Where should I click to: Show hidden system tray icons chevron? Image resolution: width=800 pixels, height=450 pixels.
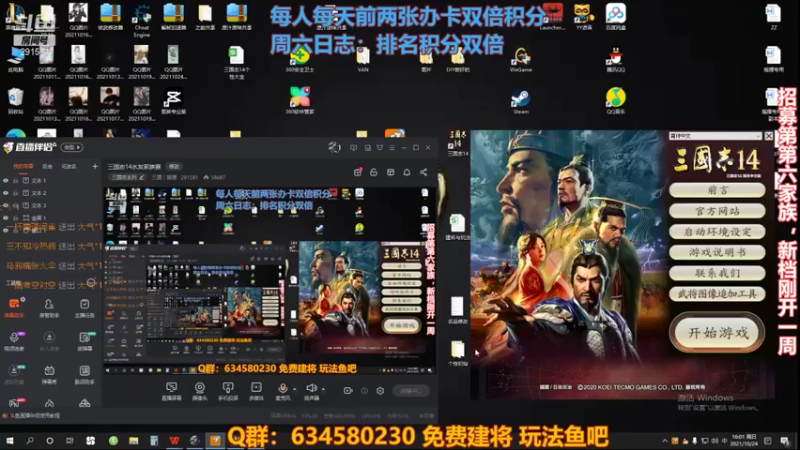coord(664,441)
